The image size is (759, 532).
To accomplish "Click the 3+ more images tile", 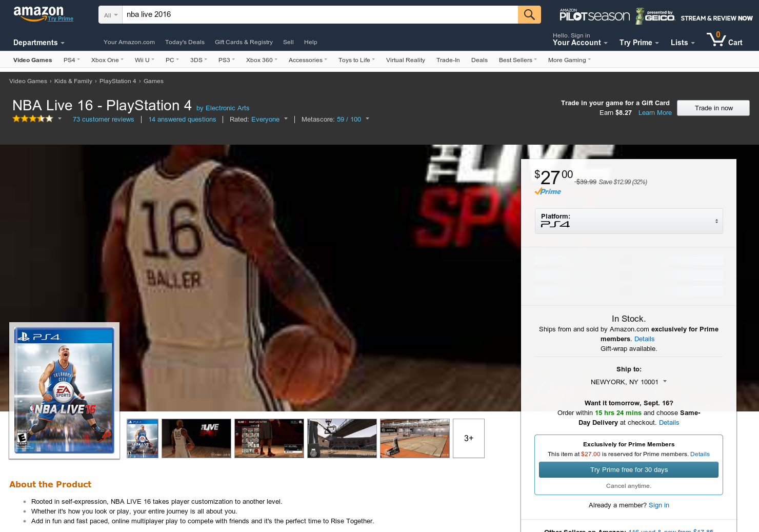I will click(x=469, y=438).
